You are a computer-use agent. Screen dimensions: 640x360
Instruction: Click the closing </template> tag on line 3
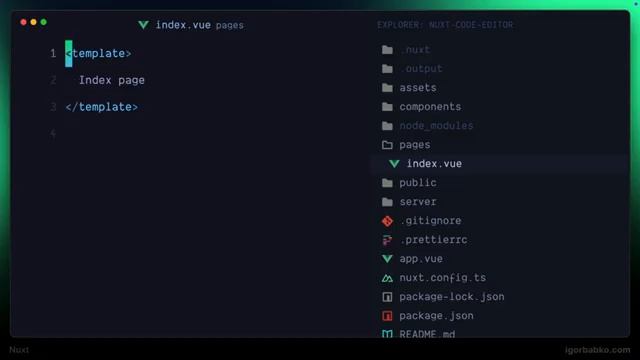point(102,107)
